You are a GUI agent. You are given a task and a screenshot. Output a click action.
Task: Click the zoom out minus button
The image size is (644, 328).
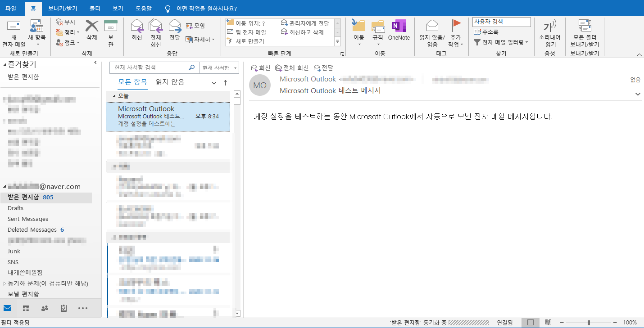(x=562, y=323)
